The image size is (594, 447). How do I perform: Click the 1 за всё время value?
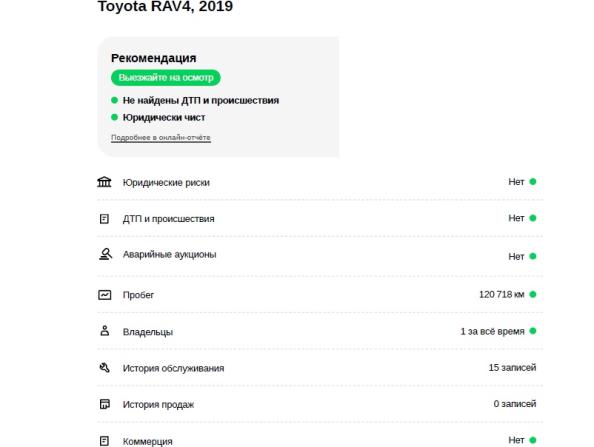[492, 331]
